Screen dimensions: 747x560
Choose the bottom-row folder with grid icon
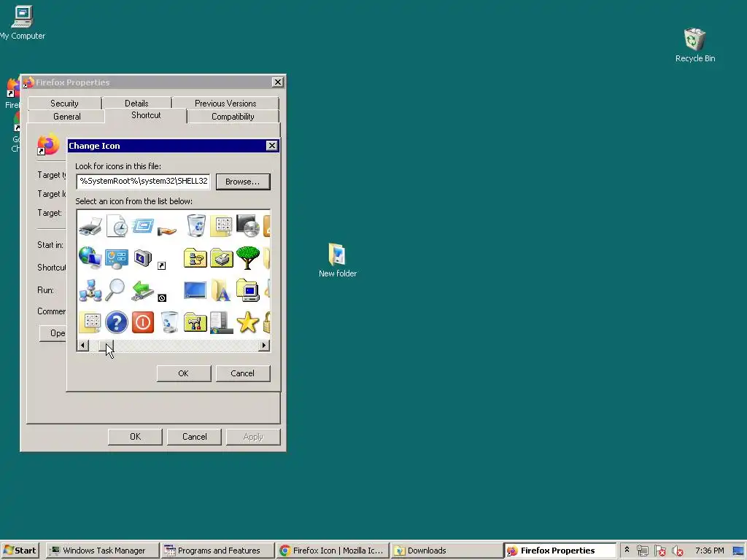tap(90, 322)
